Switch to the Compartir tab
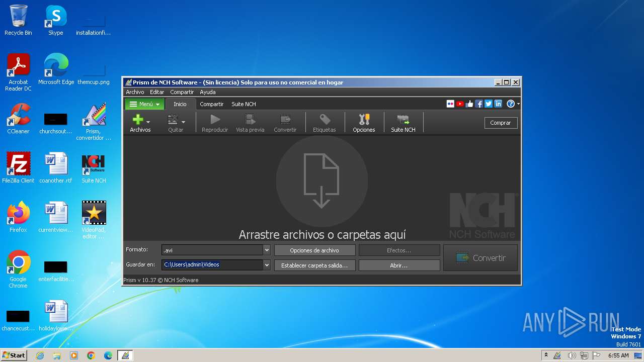644x362 pixels. pos(211,104)
